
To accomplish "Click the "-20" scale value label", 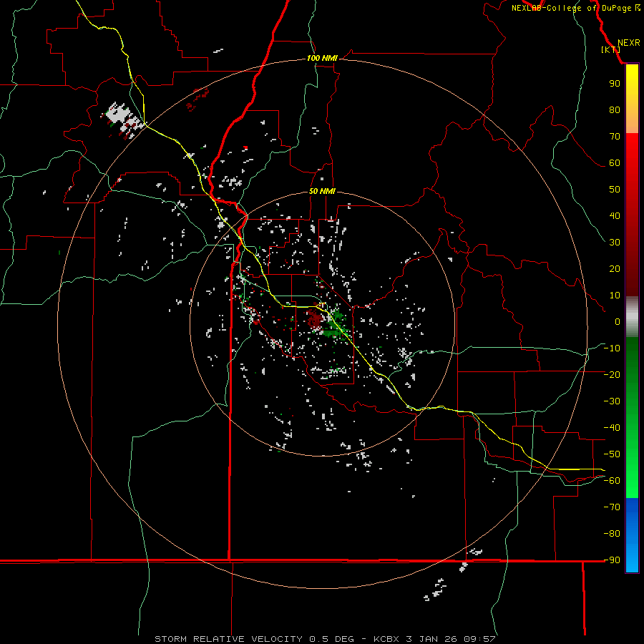I will [612, 374].
